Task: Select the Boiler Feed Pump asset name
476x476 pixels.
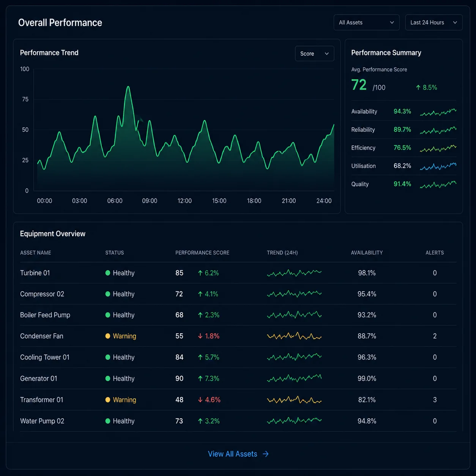Action: pyautogui.click(x=45, y=315)
